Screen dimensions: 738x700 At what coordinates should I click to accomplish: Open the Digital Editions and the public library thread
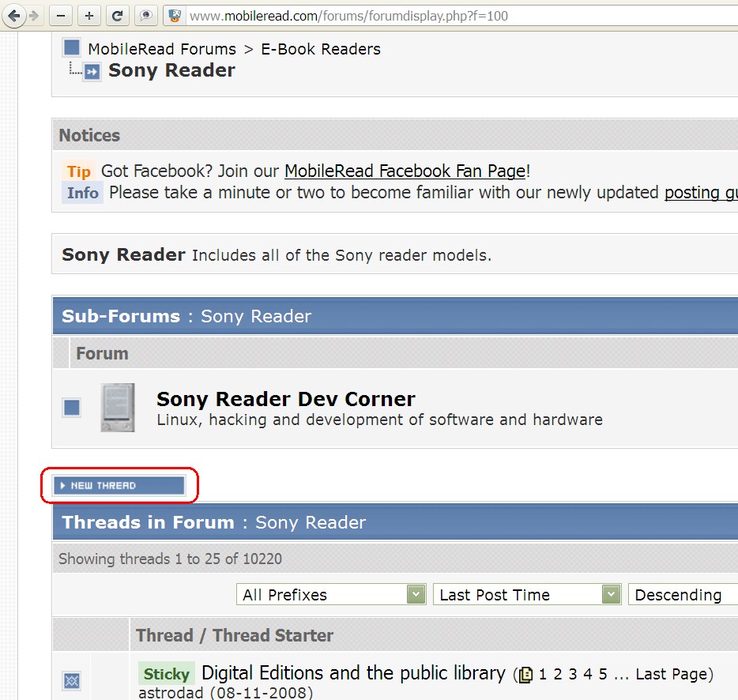pyautogui.click(x=353, y=673)
